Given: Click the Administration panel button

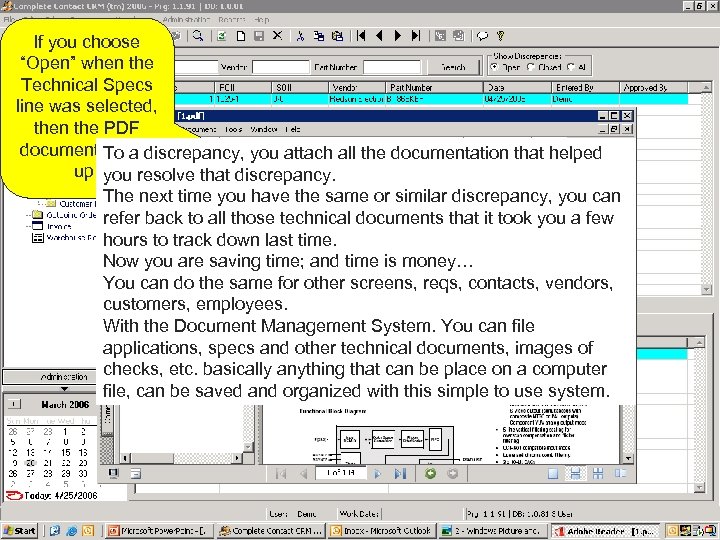Looking at the screenshot, I should [x=50, y=377].
